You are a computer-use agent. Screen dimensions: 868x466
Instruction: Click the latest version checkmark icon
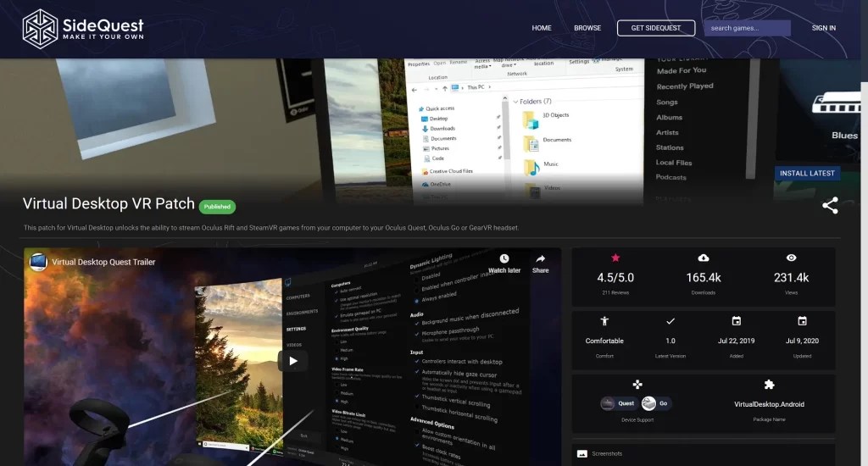670,321
